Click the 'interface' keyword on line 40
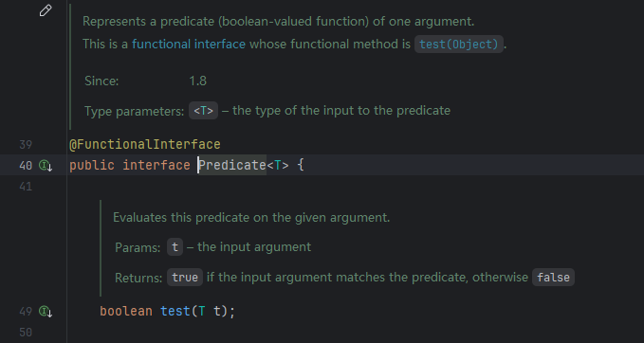This screenshot has width=644, height=343. point(156,166)
